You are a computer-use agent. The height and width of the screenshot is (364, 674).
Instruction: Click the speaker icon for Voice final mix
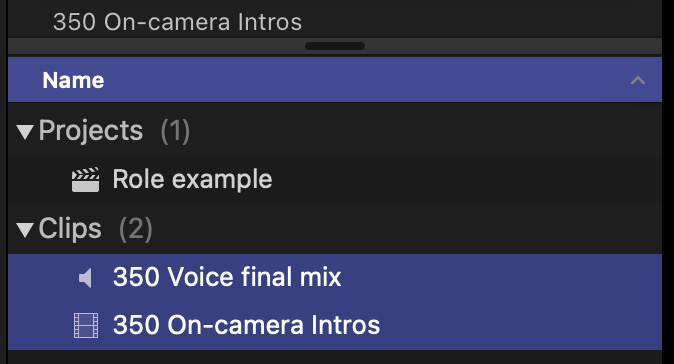tap(86, 278)
